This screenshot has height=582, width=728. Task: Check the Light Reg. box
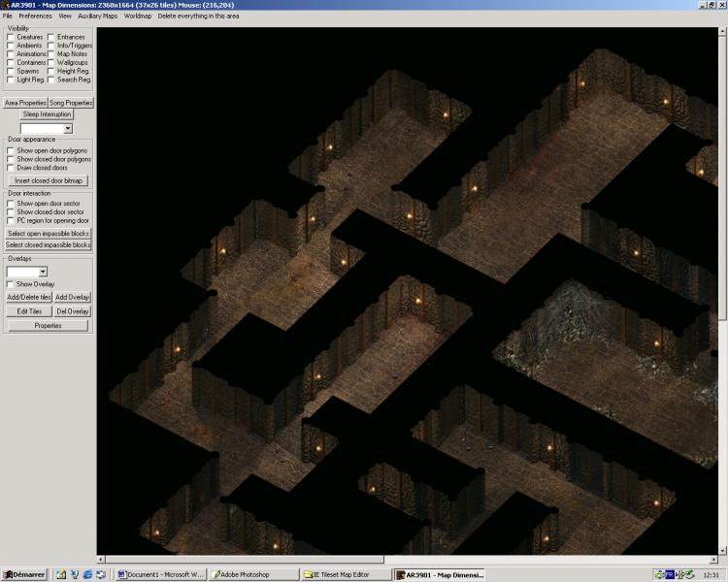coord(11,80)
